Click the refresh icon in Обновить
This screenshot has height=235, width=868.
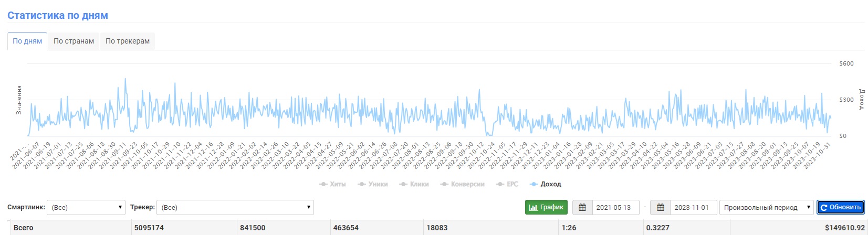pos(824,208)
